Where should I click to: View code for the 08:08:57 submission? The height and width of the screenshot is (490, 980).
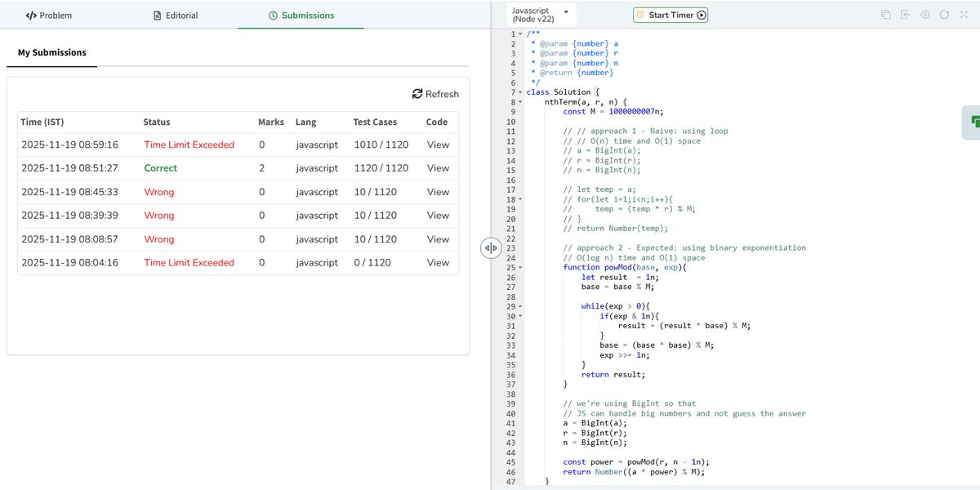coord(438,239)
